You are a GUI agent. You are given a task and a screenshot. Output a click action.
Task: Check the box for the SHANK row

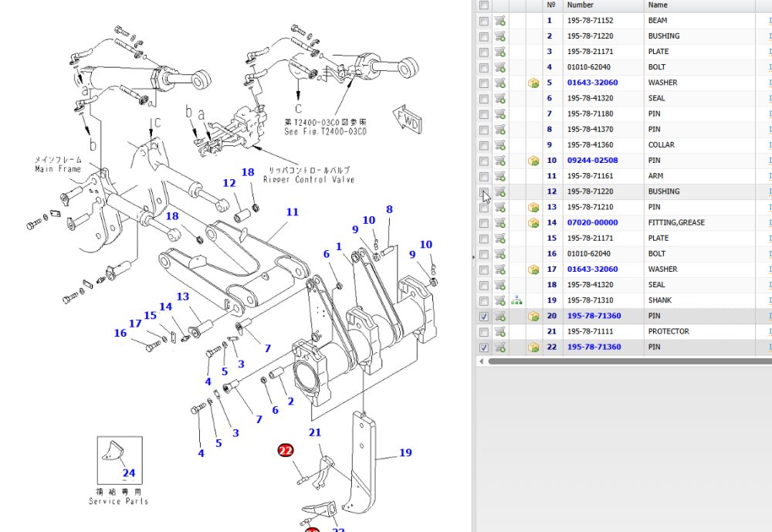coord(484,301)
